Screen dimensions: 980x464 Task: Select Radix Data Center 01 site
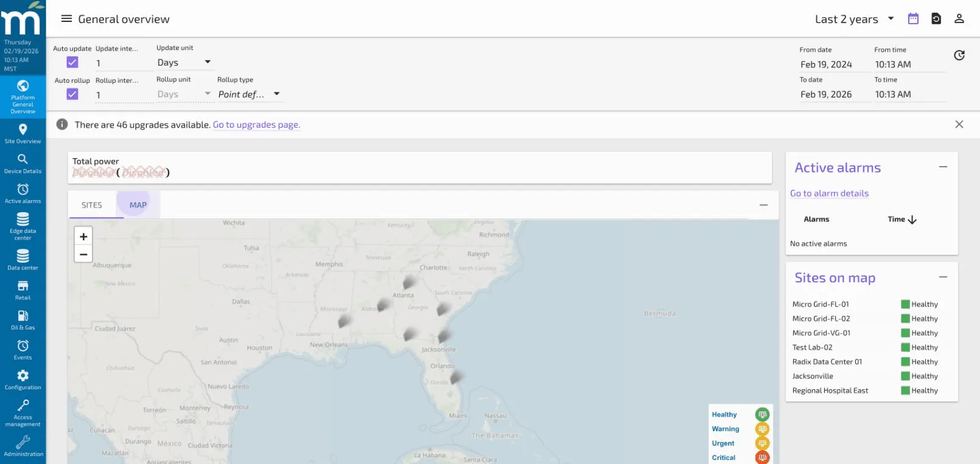click(x=827, y=361)
